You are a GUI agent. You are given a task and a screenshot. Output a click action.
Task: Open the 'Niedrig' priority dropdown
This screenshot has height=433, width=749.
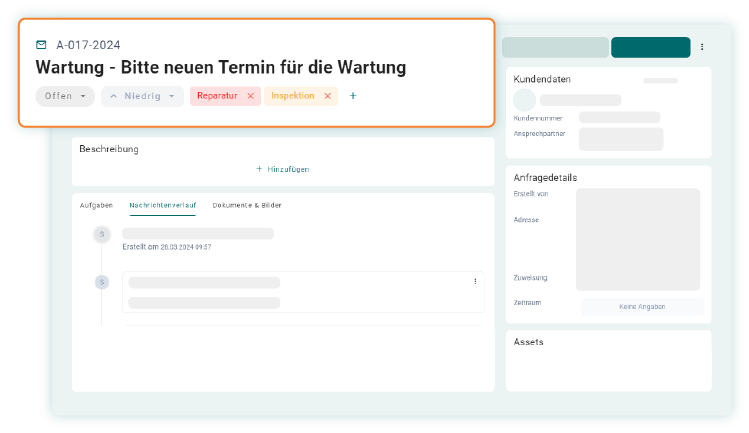coord(142,96)
